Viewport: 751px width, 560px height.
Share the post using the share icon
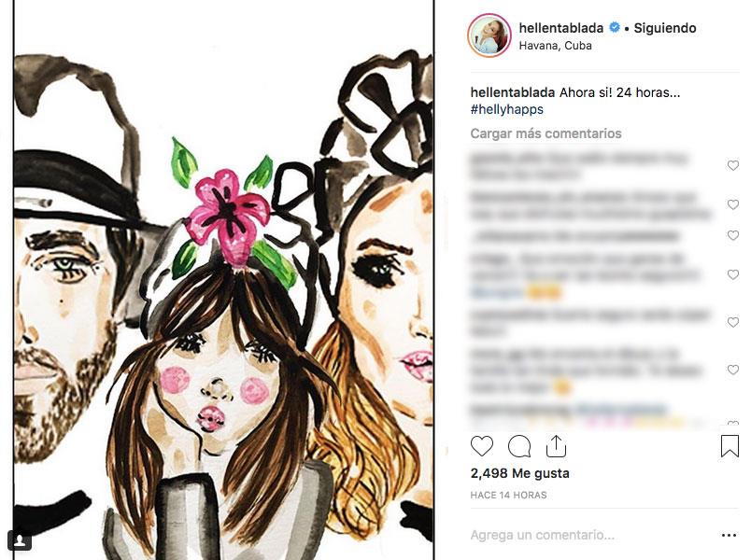(x=556, y=446)
